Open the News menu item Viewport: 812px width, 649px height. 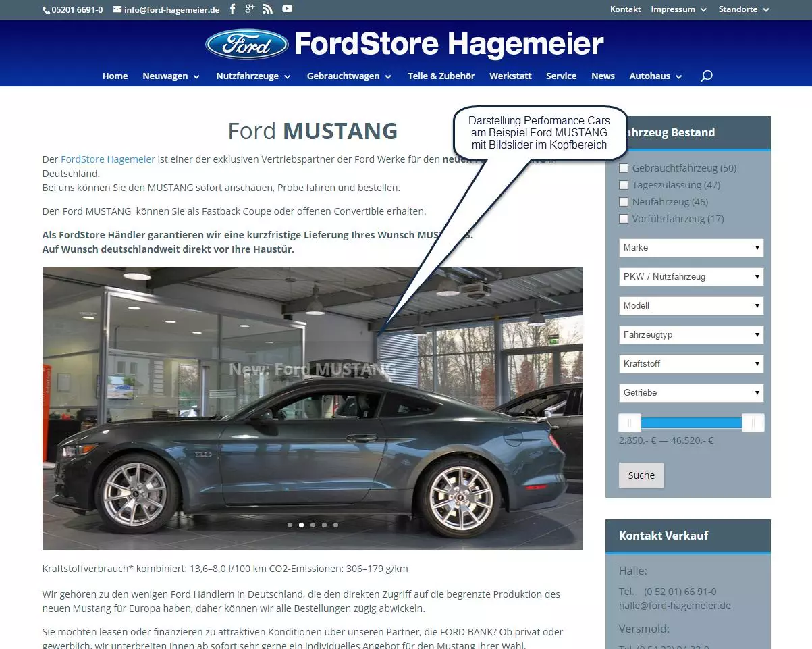603,76
